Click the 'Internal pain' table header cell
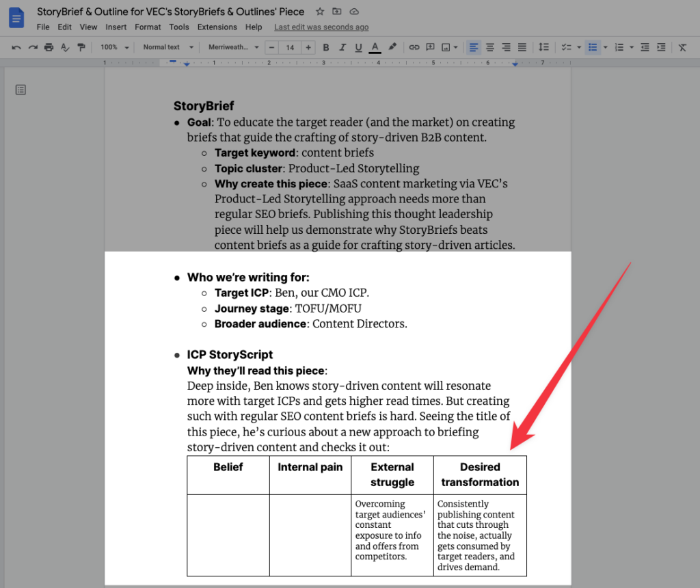700x588 pixels. coord(310,475)
